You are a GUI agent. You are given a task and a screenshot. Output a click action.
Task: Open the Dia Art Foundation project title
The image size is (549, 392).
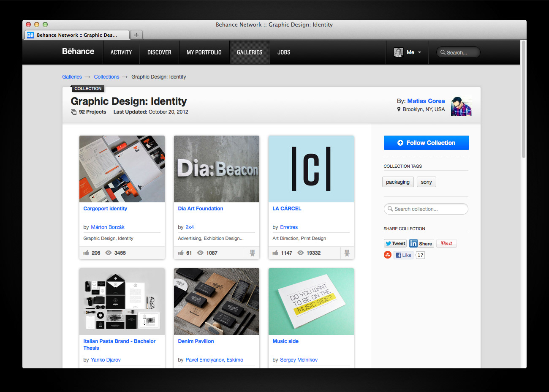coord(201,209)
